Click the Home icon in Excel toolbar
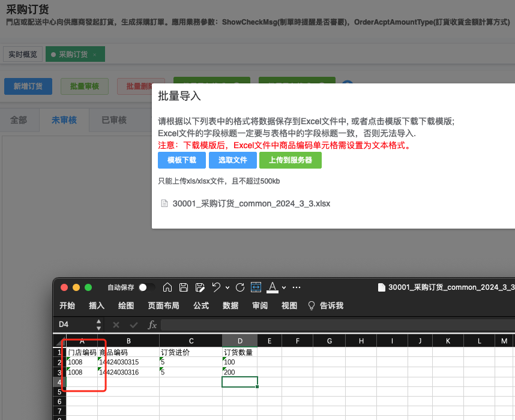The image size is (515, 420). click(x=168, y=287)
